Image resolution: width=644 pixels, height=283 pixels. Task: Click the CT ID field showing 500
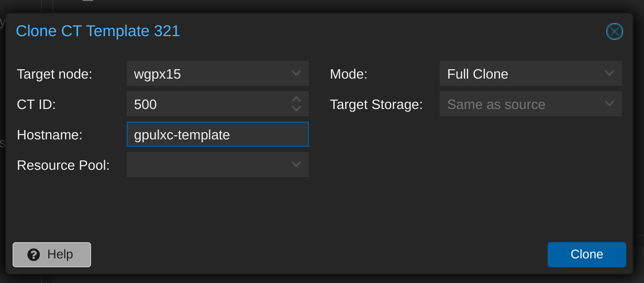coord(207,104)
